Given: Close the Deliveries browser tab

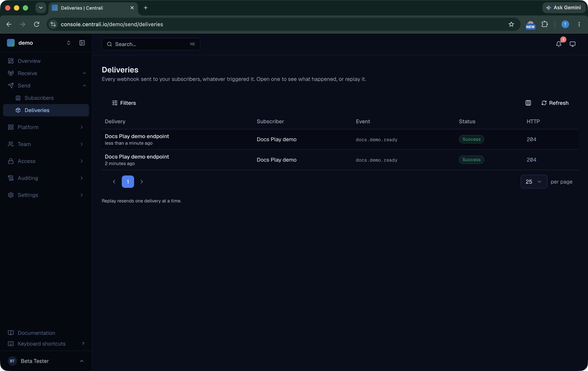Looking at the screenshot, I should (x=132, y=8).
